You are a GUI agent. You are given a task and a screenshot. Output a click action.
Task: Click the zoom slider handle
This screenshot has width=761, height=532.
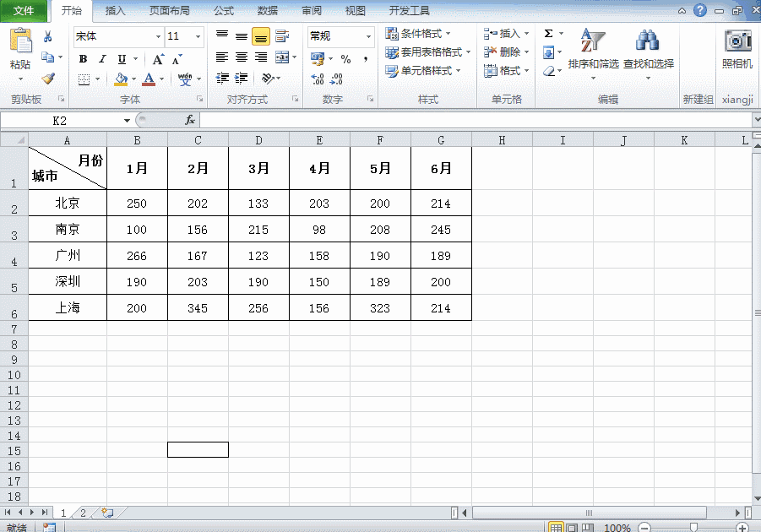693,528
